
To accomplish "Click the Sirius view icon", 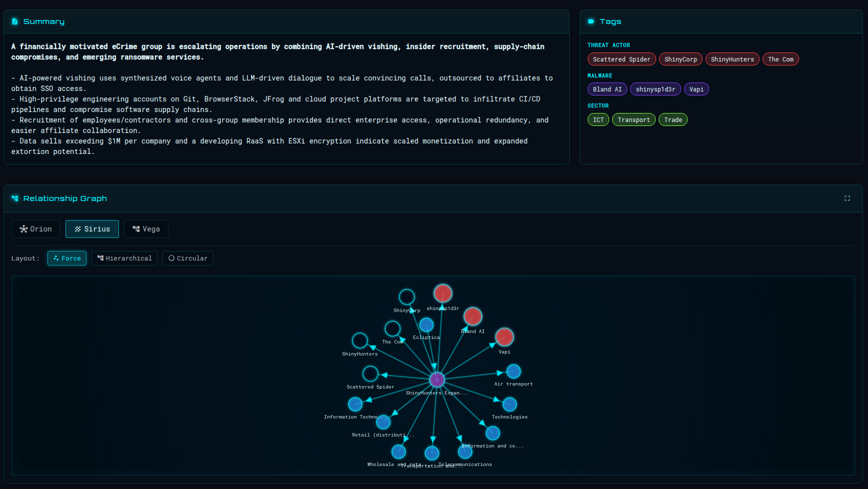I will click(x=78, y=228).
